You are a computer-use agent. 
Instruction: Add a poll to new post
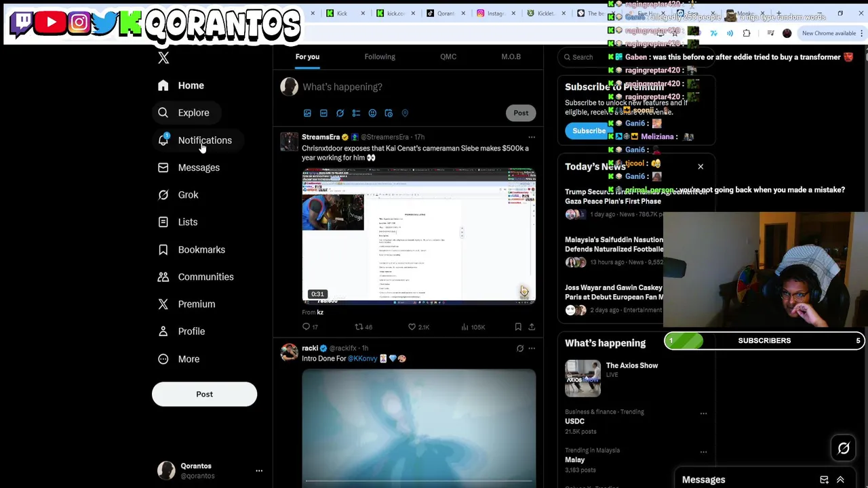(x=356, y=113)
